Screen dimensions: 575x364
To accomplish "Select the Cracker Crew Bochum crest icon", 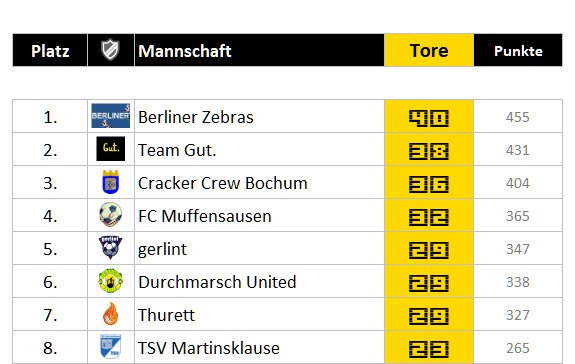I will click(110, 182).
